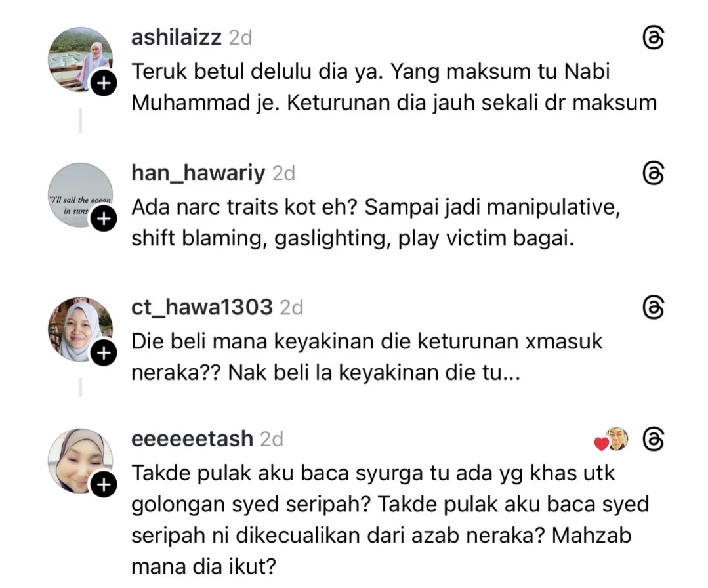Tap Threads logo beside han_hawariy comment
Image resolution: width=708 pixels, height=588 pixels.
tap(653, 173)
